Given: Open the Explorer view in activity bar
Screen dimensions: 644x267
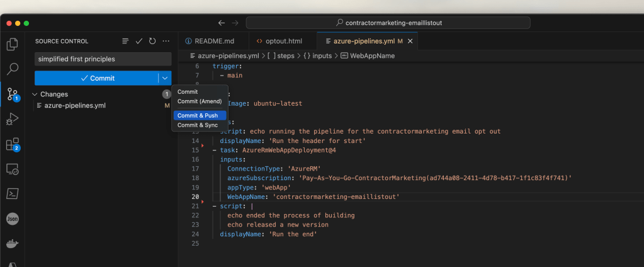Looking at the screenshot, I should (13, 44).
